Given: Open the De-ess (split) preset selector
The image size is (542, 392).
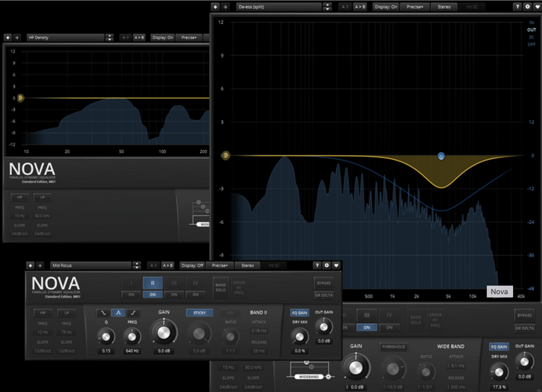Looking at the screenshot, I should (x=279, y=7).
